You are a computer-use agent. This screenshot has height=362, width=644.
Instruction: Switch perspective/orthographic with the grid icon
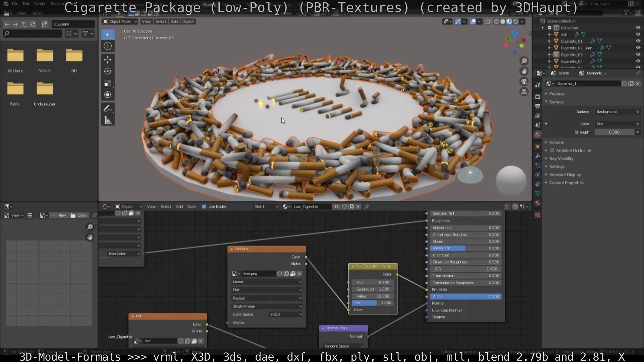tap(524, 92)
